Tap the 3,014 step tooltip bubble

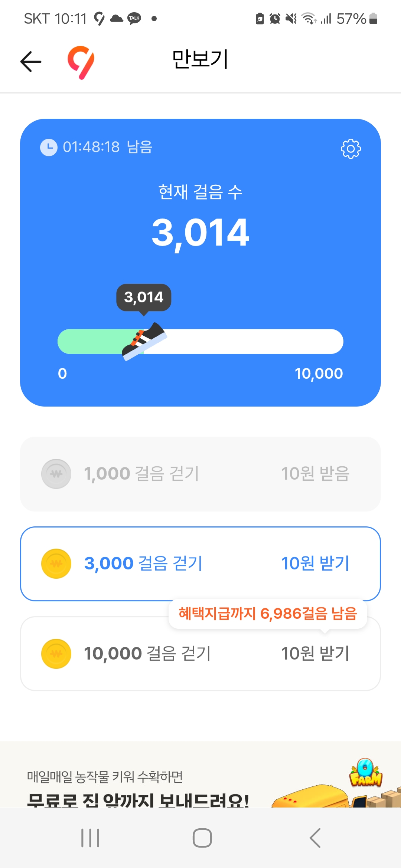144,297
